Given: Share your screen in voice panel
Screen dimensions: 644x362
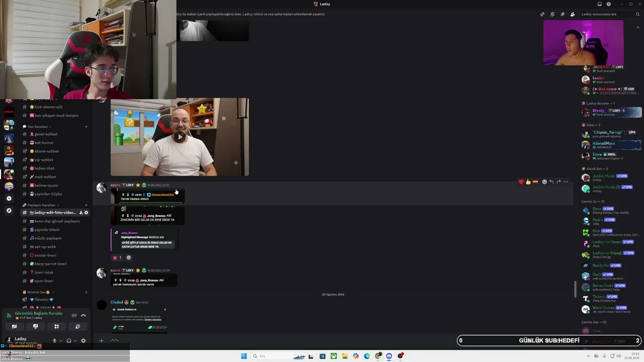Looking at the screenshot, I should coord(35,326).
